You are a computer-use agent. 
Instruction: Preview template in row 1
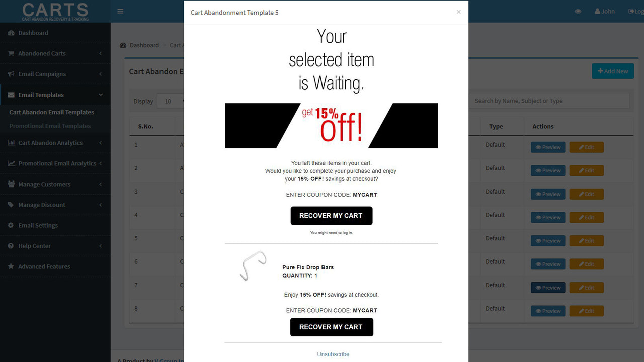(547, 147)
